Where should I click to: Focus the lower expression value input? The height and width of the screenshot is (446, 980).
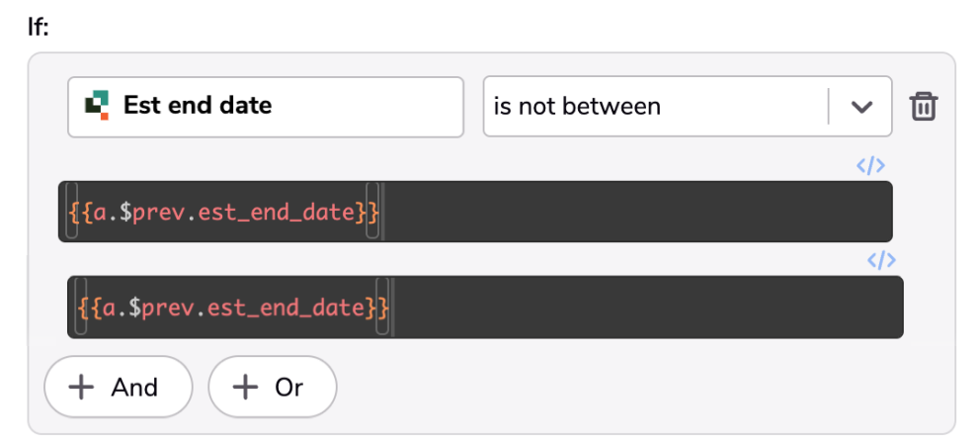(x=484, y=308)
